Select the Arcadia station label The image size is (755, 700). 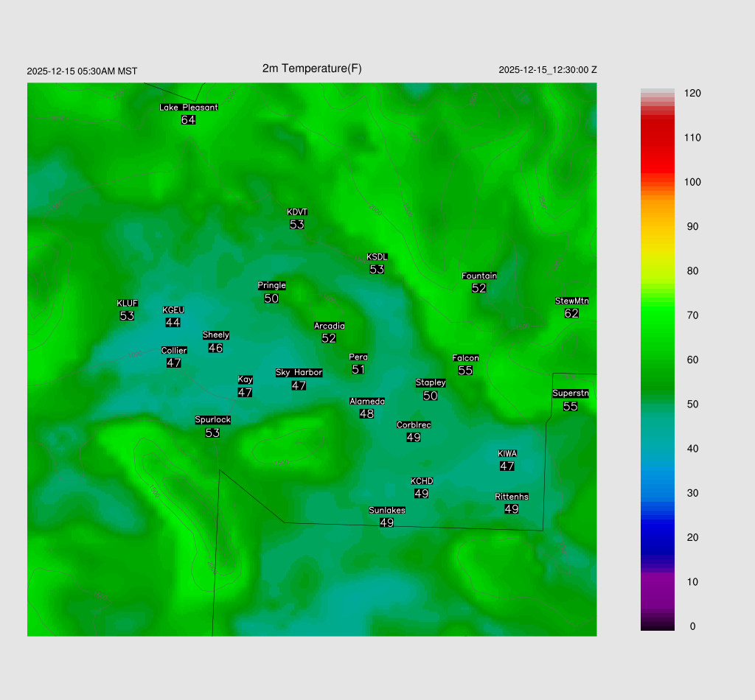click(329, 326)
